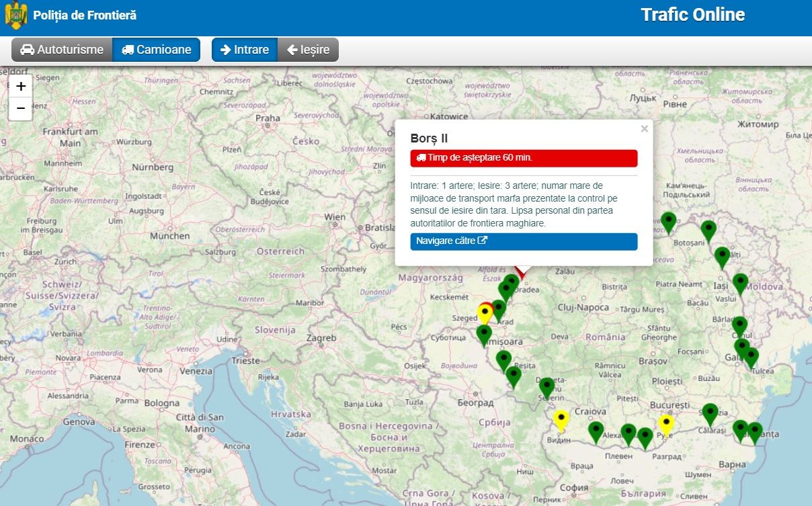Zoom out of the map

tap(21, 108)
